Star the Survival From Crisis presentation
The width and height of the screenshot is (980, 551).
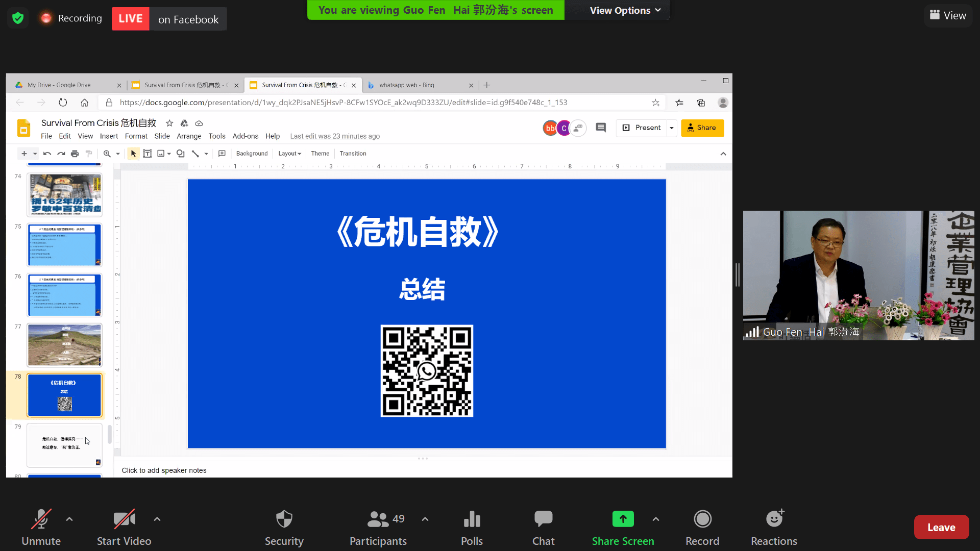pos(169,123)
